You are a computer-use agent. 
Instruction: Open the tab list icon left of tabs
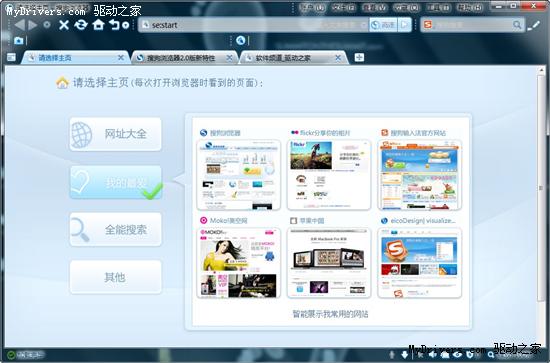point(11,58)
